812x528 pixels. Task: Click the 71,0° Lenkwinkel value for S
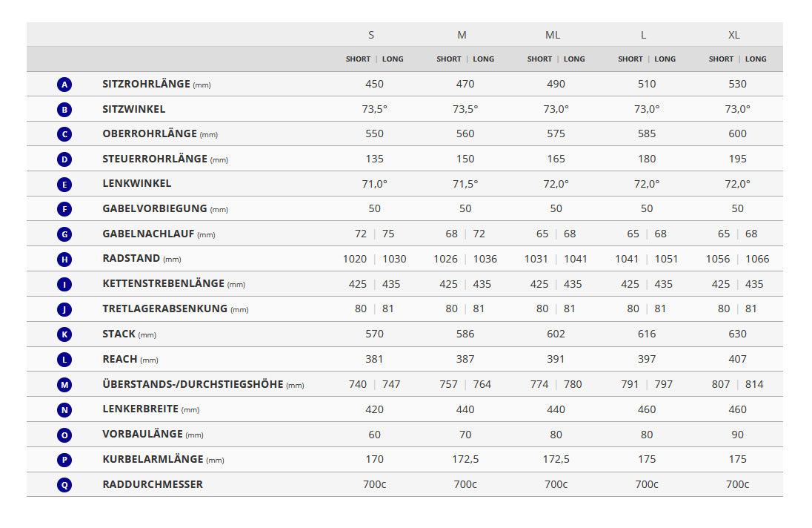click(x=375, y=184)
